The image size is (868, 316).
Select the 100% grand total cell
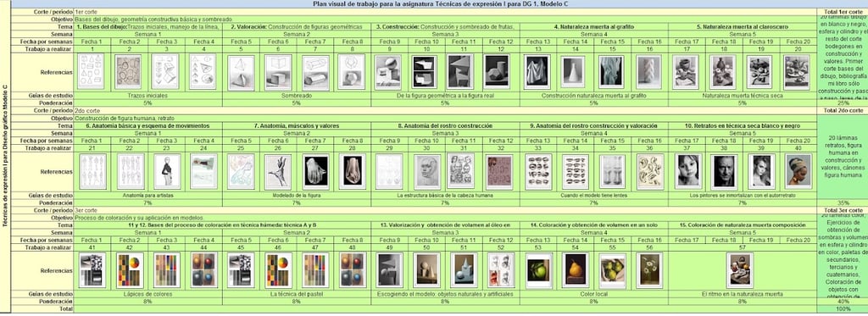(x=842, y=309)
